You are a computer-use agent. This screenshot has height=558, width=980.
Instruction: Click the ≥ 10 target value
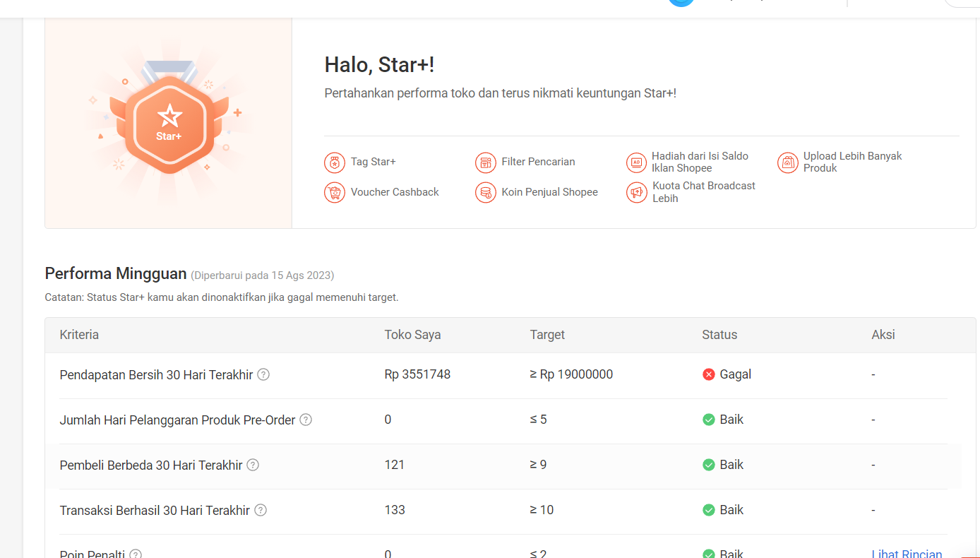tap(542, 510)
